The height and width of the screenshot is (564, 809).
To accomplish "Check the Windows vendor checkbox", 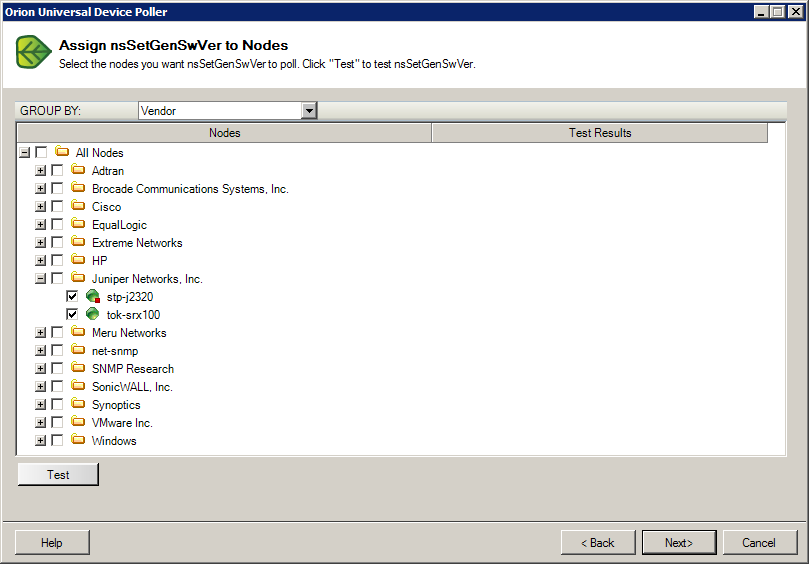I will 57,441.
